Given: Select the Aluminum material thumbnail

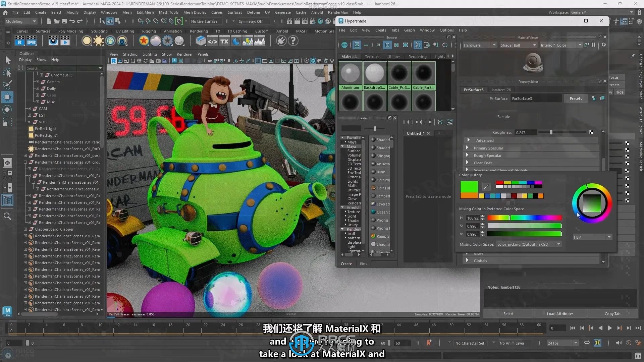Looking at the screenshot, I should pyautogui.click(x=350, y=76).
